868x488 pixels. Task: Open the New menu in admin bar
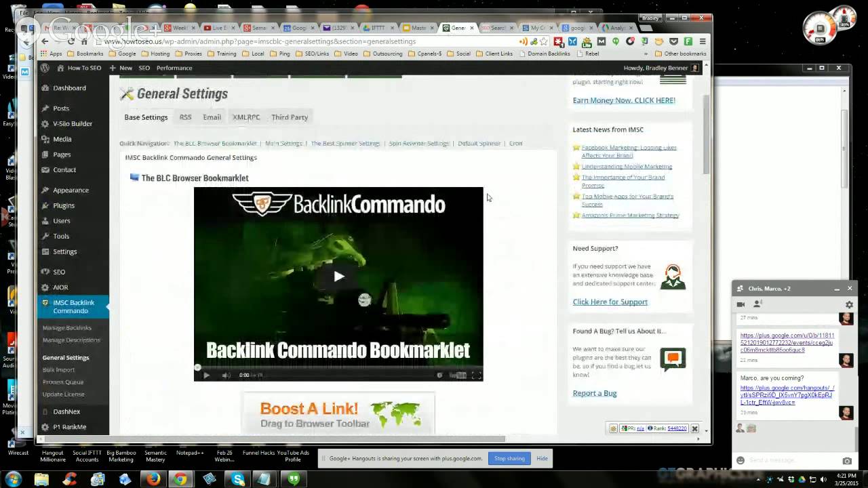121,68
